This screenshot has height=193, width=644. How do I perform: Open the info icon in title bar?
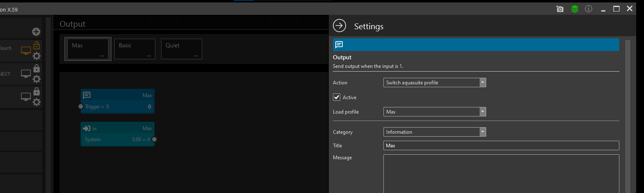click(x=589, y=9)
